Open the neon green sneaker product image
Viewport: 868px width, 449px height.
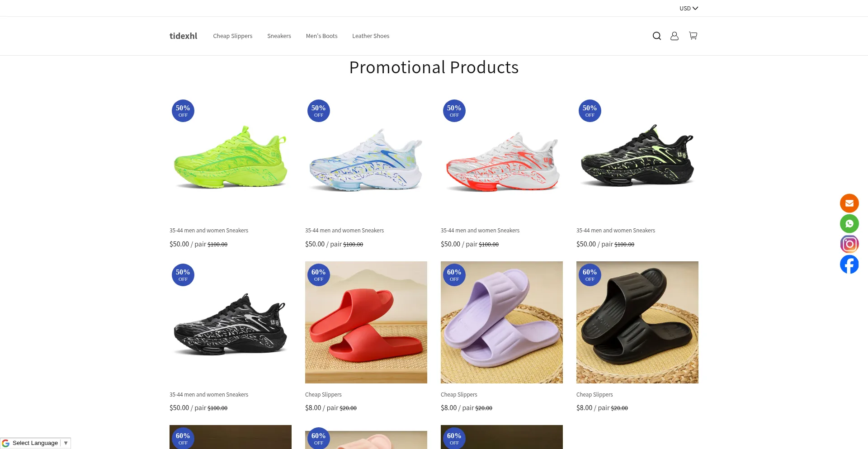coord(231,158)
